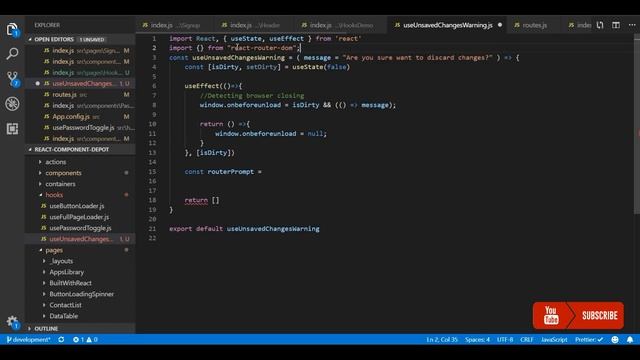Click Ln 2, Col 35 cursor position
This screenshot has width=640, height=360.
coord(442,339)
